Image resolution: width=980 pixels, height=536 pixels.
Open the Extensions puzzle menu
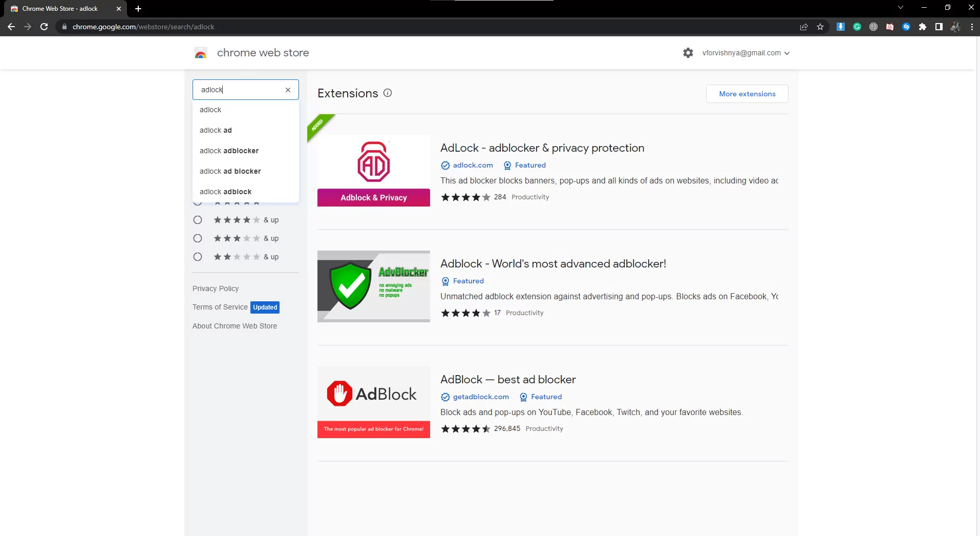click(923, 27)
